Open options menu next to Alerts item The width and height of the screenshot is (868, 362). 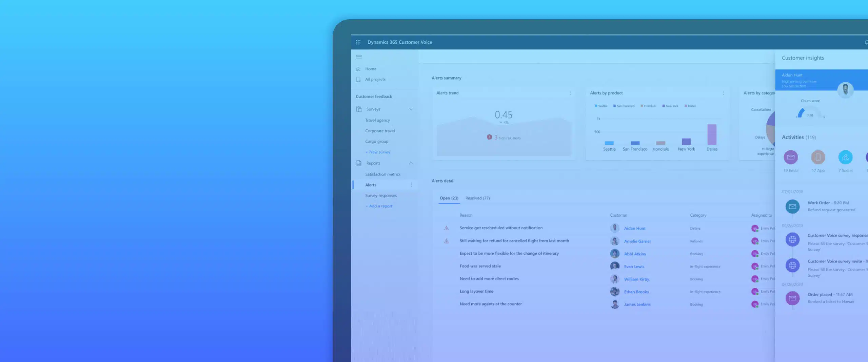click(411, 185)
